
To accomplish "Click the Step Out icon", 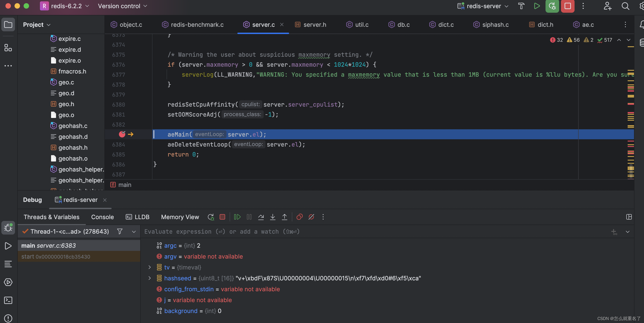I will pyautogui.click(x=285, y=217).
